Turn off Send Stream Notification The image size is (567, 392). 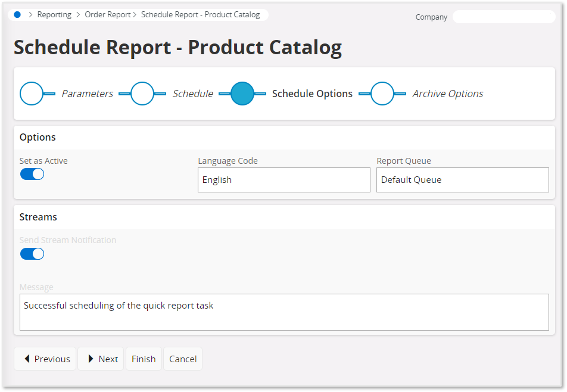32,253
